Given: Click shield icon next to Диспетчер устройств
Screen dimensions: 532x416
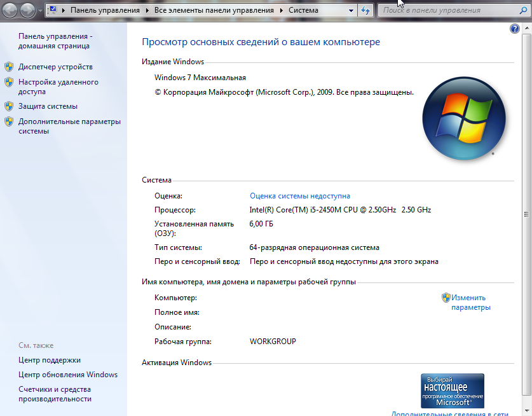Looking at the screenshot, I should [x=9, y=67].
